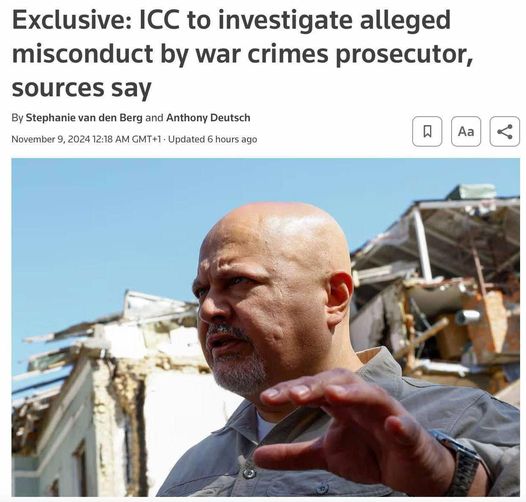Screen dimensions: 526x502
Task: Select the 'Updated 6 hours ago' text
Action: point(213,139)
